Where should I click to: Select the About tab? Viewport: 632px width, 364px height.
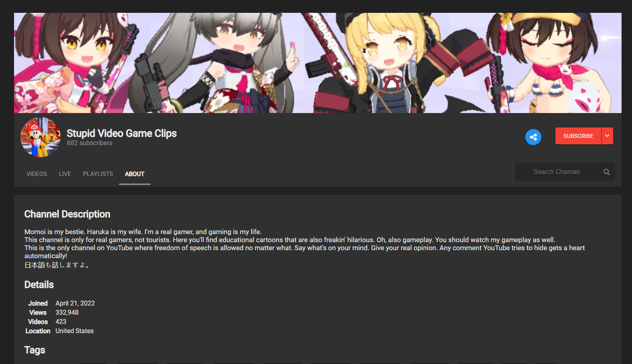134,174
